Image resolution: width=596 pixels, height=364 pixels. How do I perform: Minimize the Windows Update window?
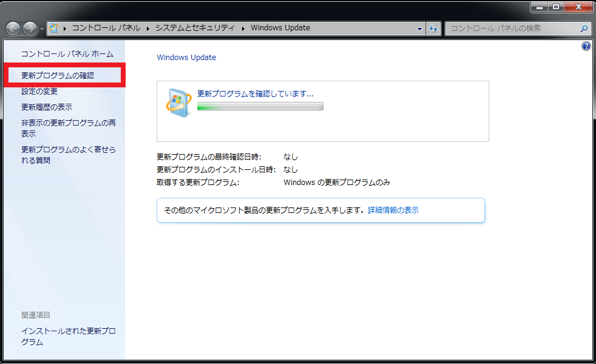coord(539,7)
